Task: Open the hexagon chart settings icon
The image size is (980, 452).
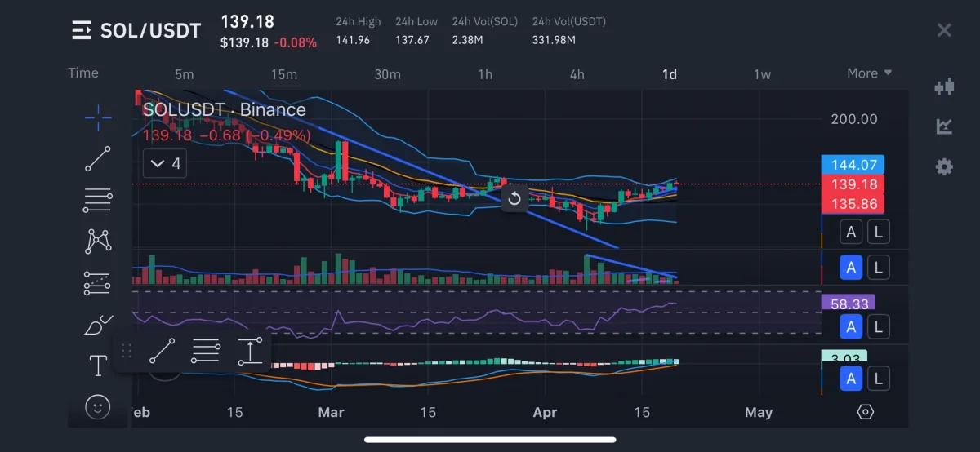Action: pyautogui.click(x=865, y=412)
